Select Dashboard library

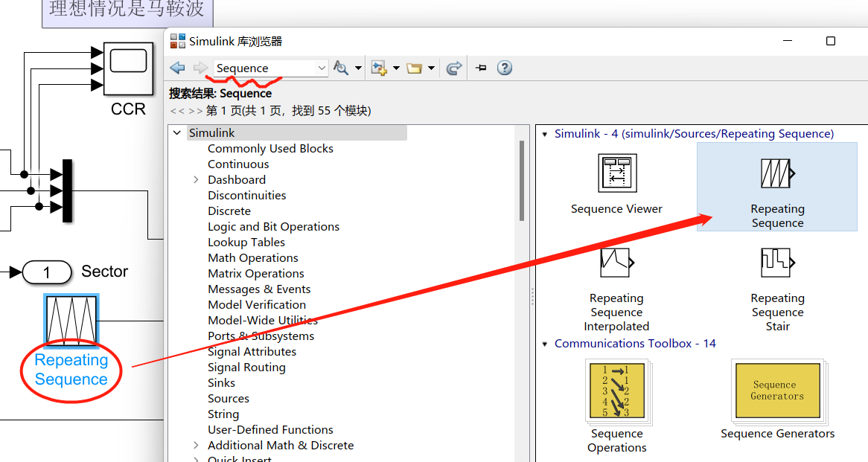click(x=237, y=179)
